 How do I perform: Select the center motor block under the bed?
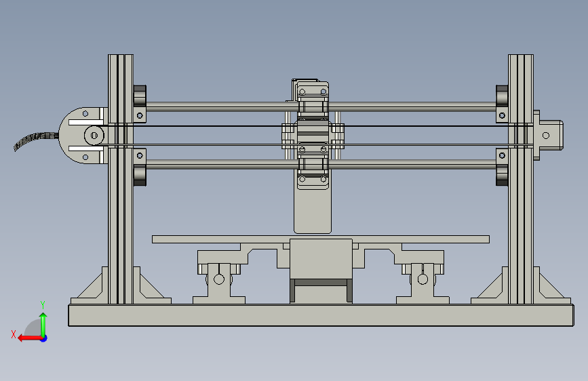321,259
